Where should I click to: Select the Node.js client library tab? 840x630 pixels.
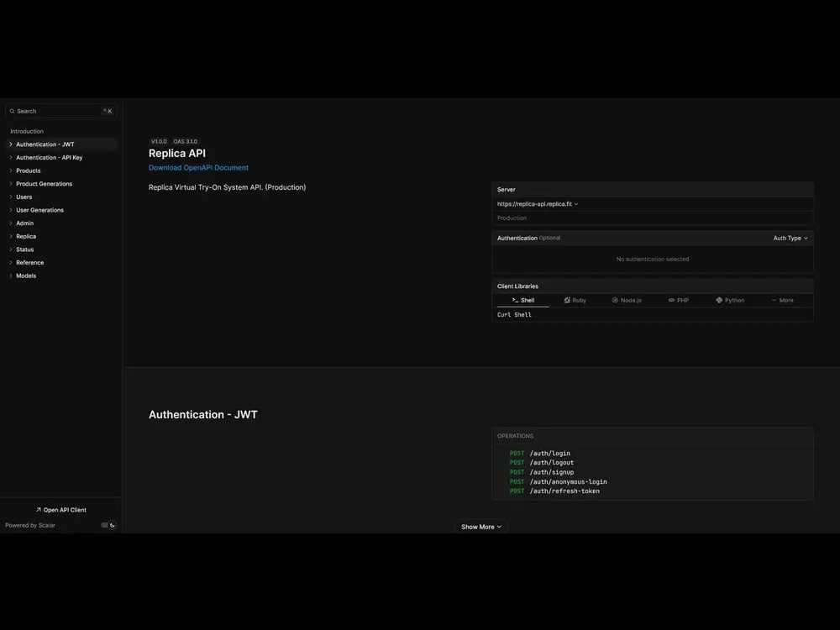point(627,301)
